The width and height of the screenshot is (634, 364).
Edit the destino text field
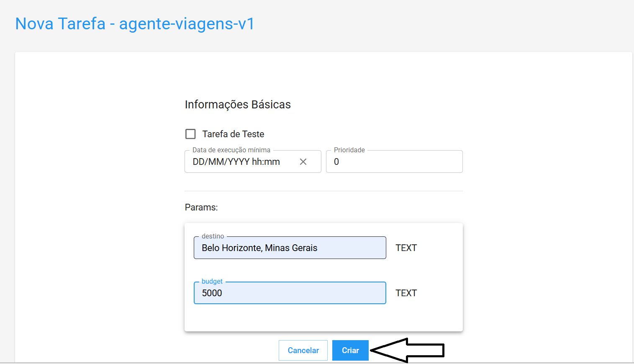pyautogui.click(x=290, y=248)
